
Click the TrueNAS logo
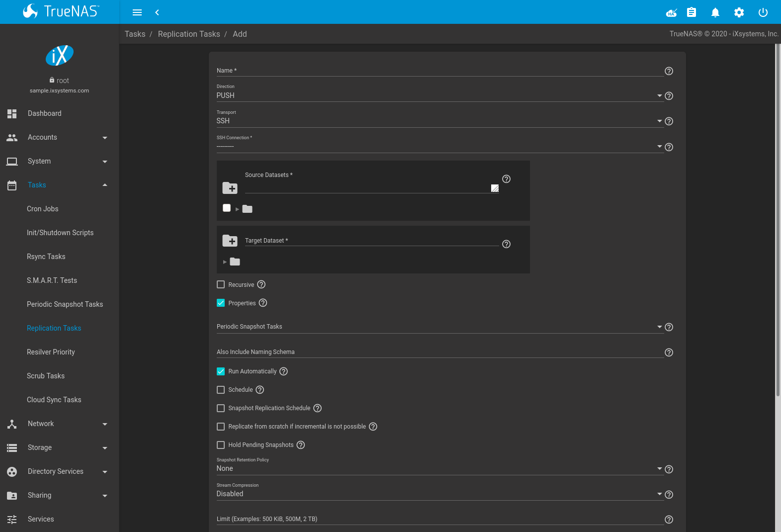(x=61, y=11)
